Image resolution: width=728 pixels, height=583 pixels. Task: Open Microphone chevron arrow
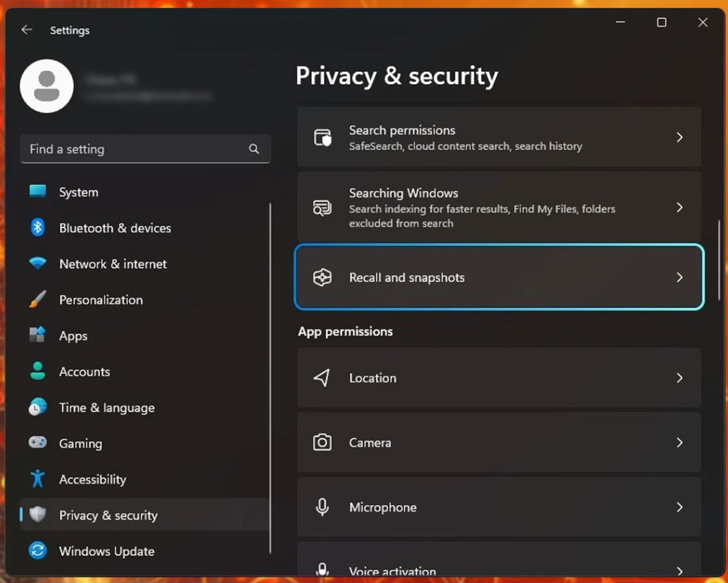(x=679, y=507)
